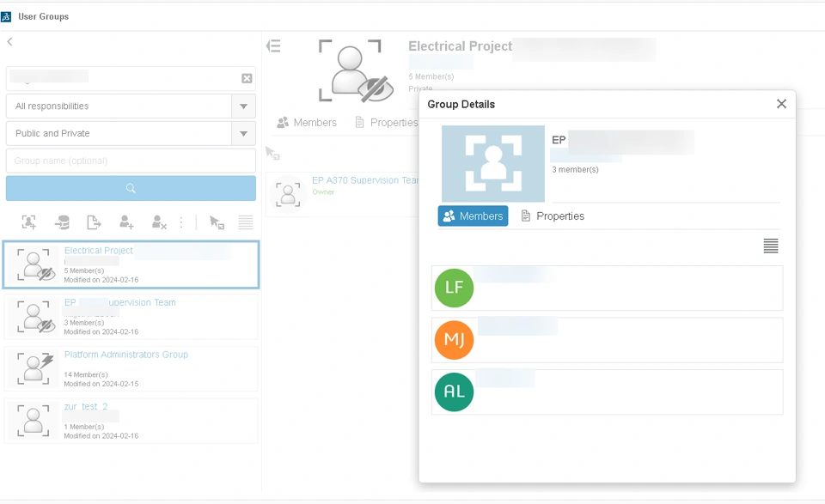Switch list view in Group Details dialog

coord(771,246)
